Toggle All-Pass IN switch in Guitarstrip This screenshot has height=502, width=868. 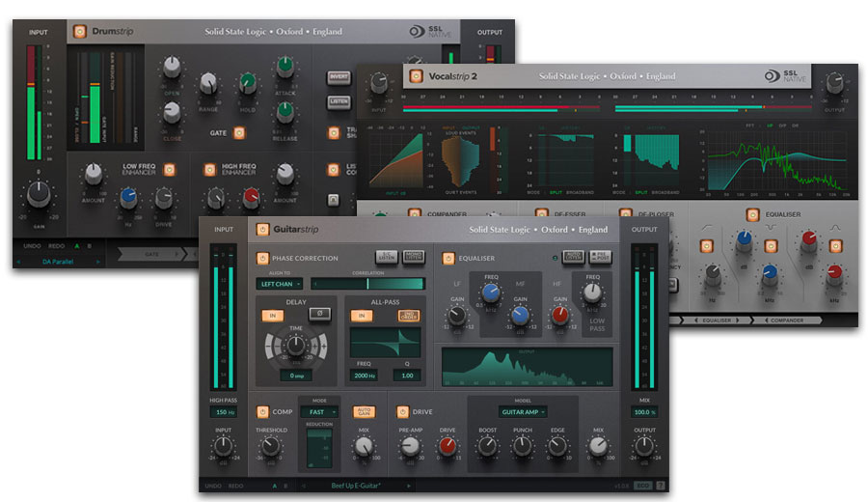tap(362, 316)
